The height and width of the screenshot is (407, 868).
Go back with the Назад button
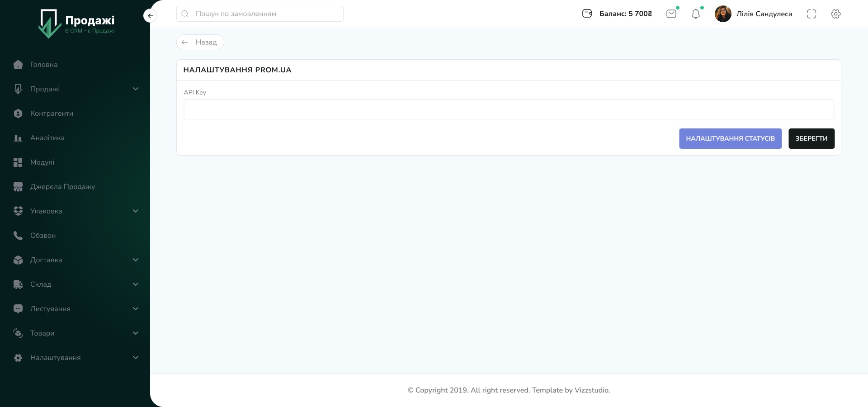(x=200, y=42)
